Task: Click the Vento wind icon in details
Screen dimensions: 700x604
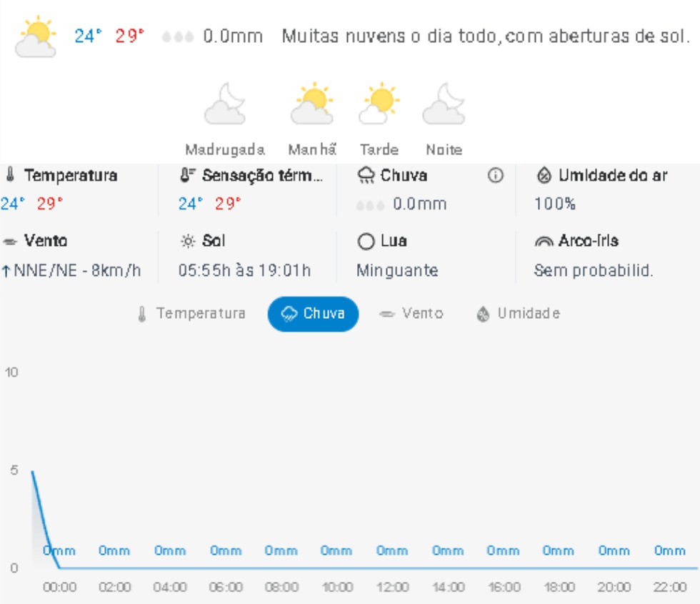Action: [11, 242]
